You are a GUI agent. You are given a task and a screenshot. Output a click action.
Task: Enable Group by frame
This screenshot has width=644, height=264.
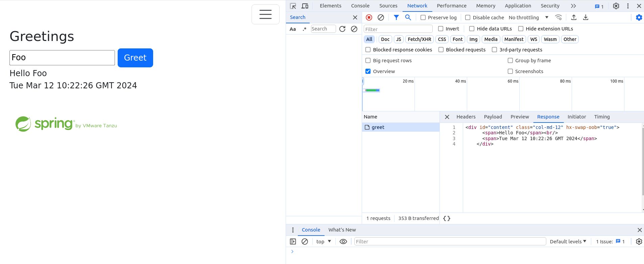coord(510,61)
